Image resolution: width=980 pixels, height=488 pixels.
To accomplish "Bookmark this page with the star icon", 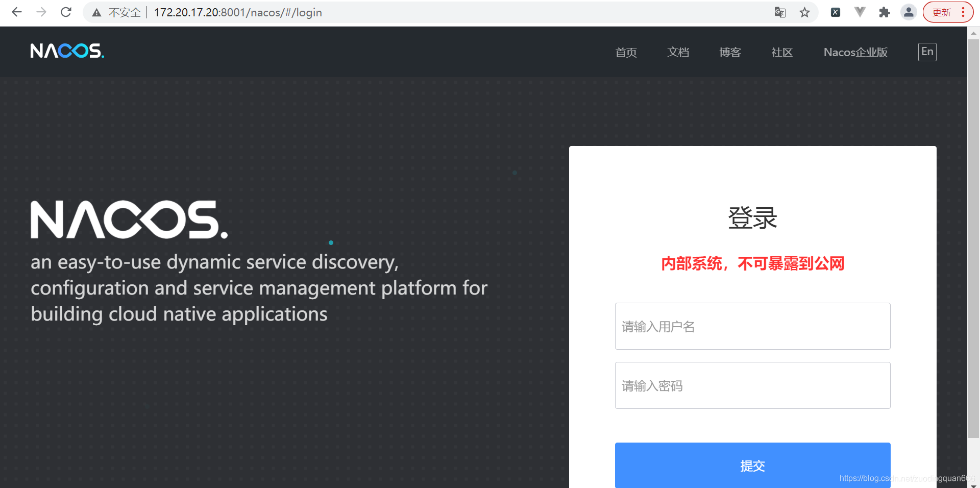I will [805, 12].
